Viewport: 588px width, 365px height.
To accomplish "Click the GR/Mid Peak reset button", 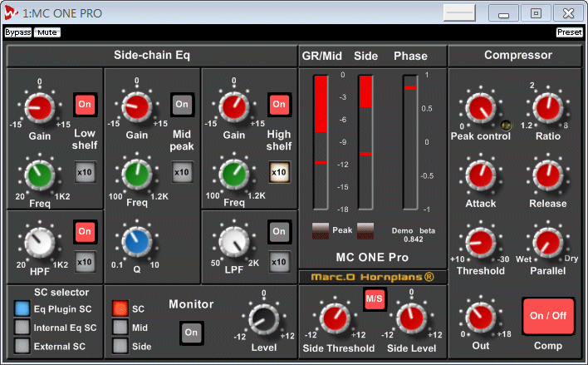I will click(321, 230).
